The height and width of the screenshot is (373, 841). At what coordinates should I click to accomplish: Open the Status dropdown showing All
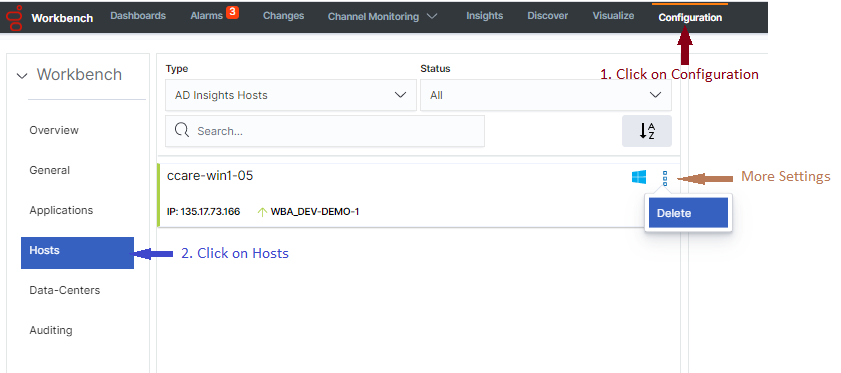click(x=545, y=95)
